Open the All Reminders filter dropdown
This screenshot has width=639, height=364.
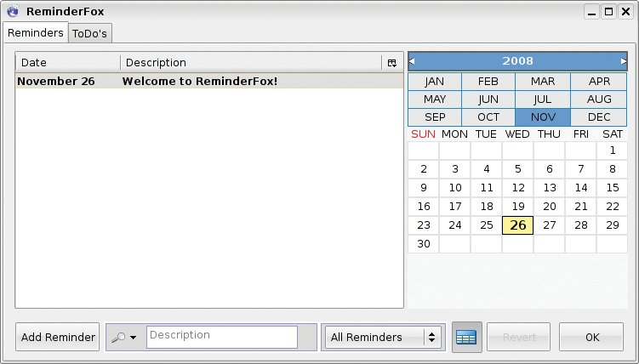(384, 337)
